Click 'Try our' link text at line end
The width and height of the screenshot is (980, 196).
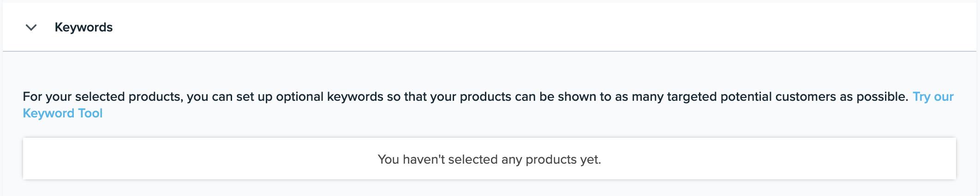click(932, 97)
